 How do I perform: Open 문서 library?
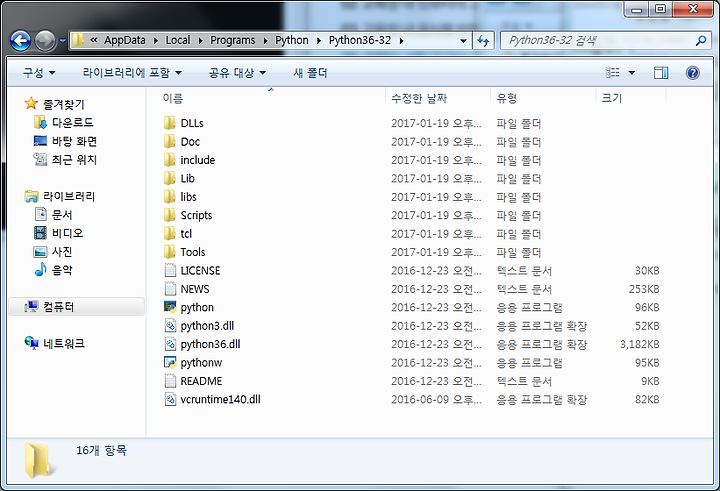(62, 214)
